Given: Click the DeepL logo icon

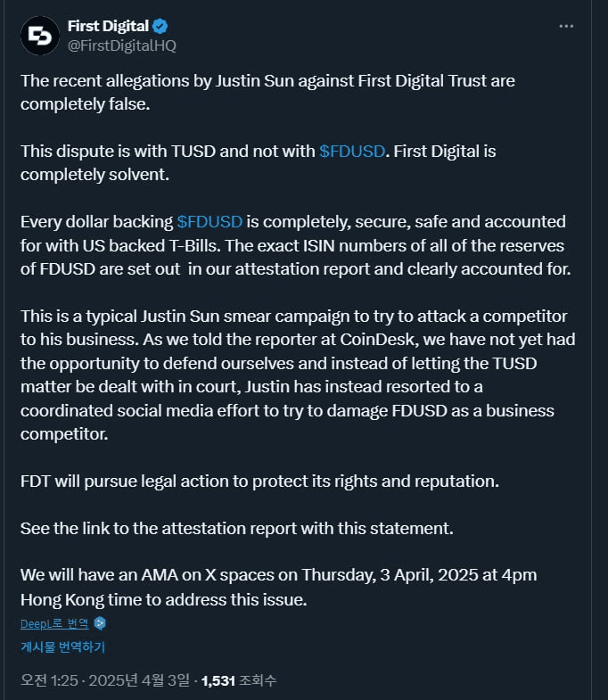Looking at the screenshot, I should (100, 623).
